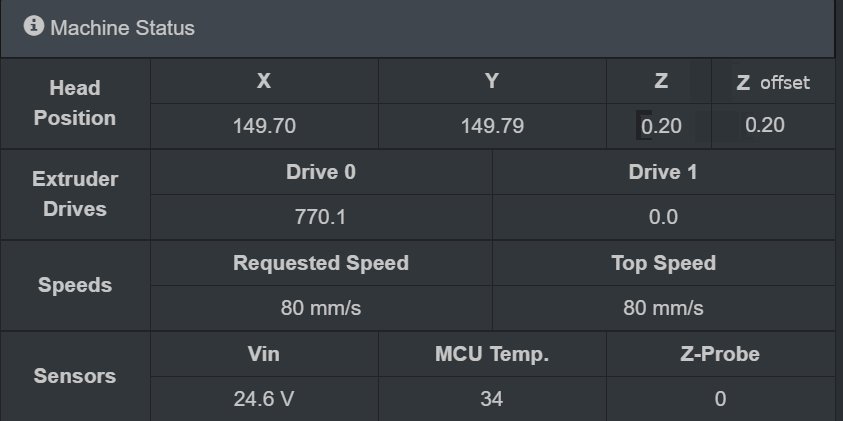The width and height of the screenshot is (843, 421).
Task: Click the Z offset value 0.20
Action: pos(765,125)
